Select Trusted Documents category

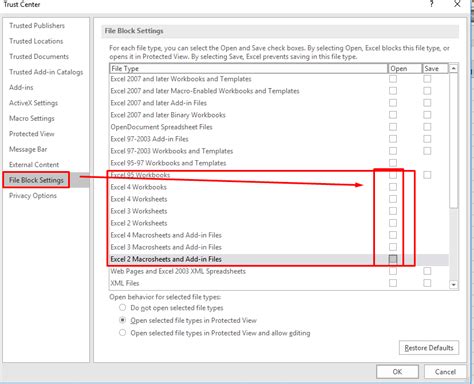coord(39,56)
